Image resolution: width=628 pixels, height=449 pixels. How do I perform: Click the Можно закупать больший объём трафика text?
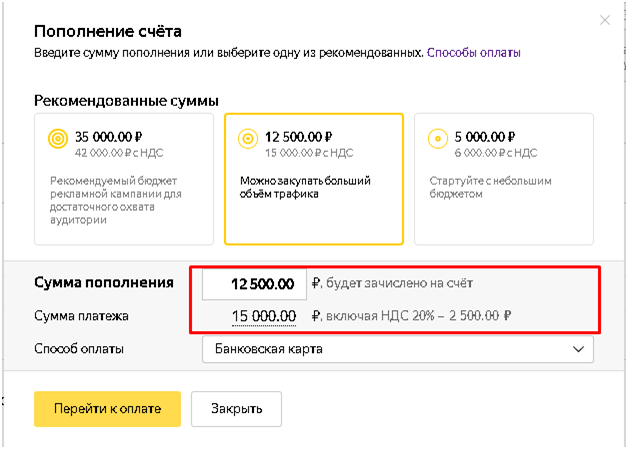point(305,187)
